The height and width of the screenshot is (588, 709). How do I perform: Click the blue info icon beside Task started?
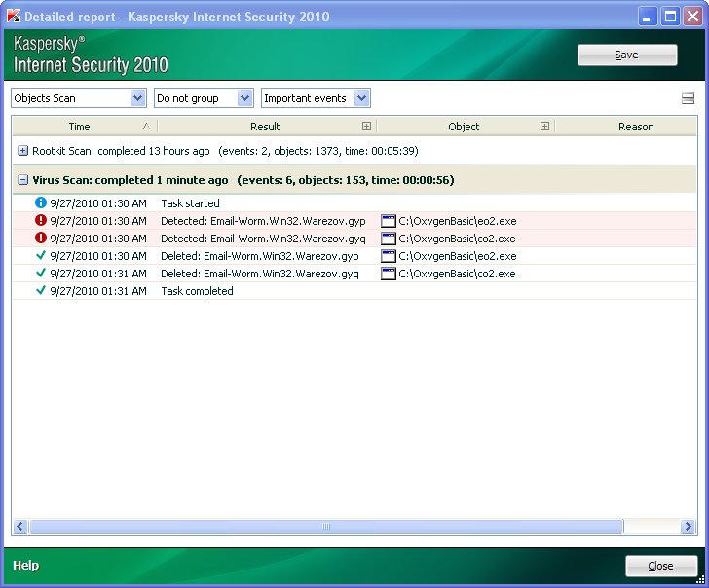click(x=41, y=202)
